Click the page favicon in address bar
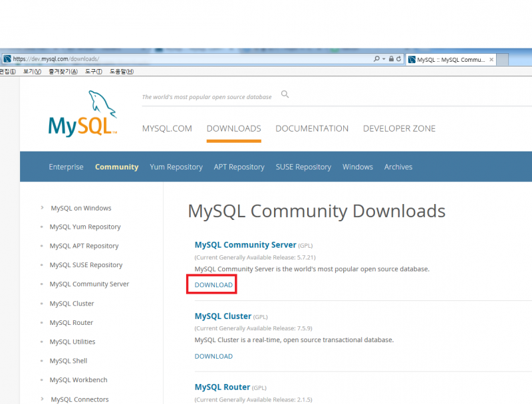The height and width of the screenshot is (404, 532). pyautogui.click(x=7, y=59)
